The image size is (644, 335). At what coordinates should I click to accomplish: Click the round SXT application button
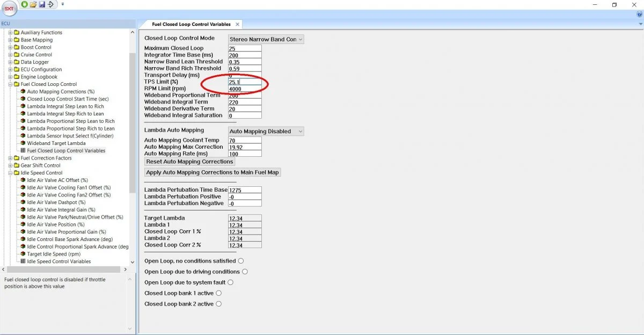[9, 9]
